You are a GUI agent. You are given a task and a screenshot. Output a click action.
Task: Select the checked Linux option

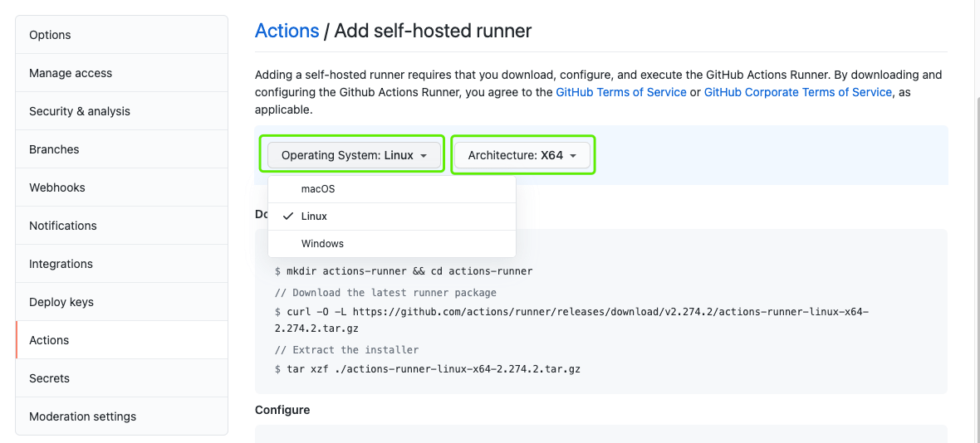pyautogui.click(x=392, y=217)
